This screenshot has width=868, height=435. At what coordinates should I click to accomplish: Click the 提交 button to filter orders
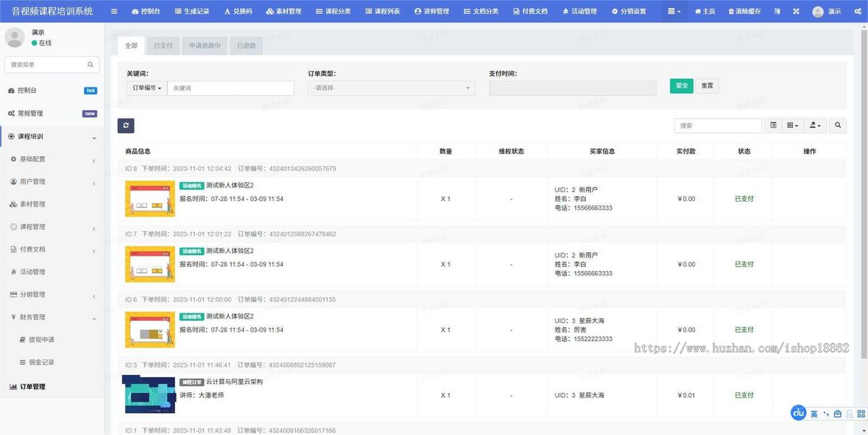click(x=681, y=85)
